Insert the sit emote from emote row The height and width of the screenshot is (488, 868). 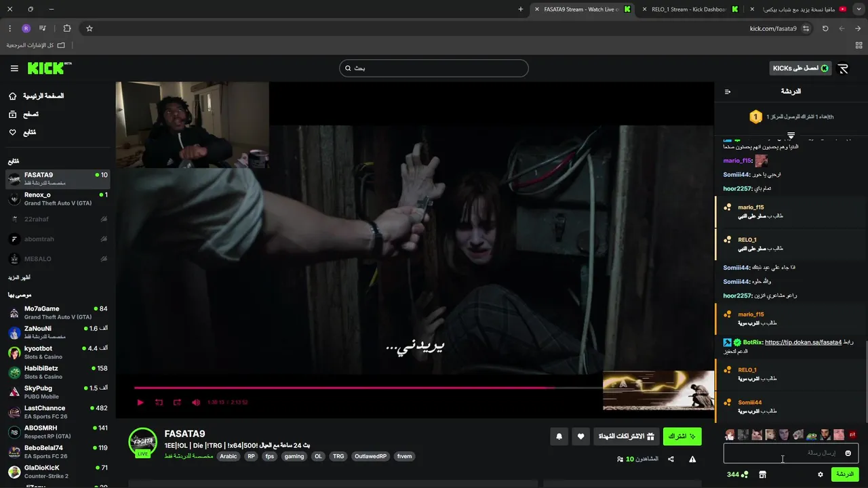852,434
